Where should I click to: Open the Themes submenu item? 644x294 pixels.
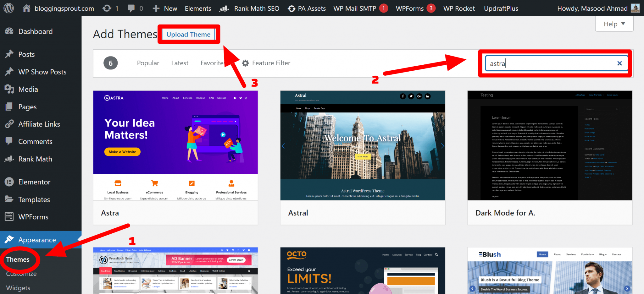click(18, 259)
